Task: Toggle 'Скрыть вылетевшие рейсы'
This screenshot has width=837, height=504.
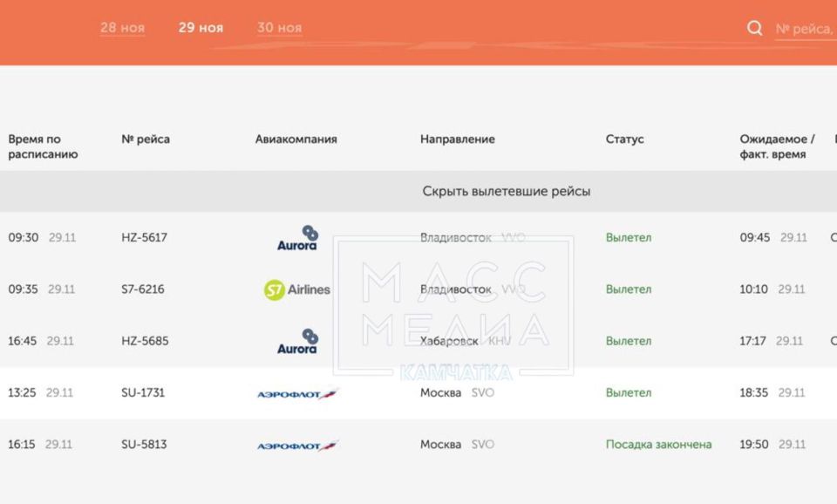Action: 506,190
